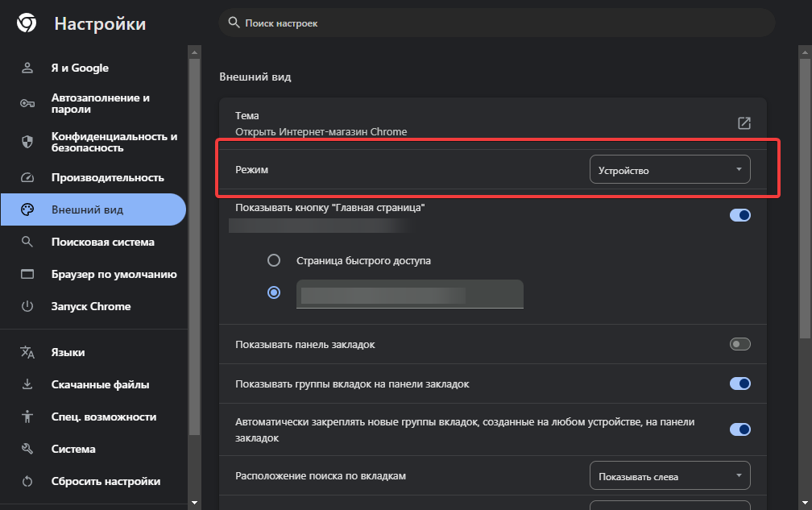Go to Автозаполнение и пароли settings
This screenshot has width=812, height=510.
[93, 104]
